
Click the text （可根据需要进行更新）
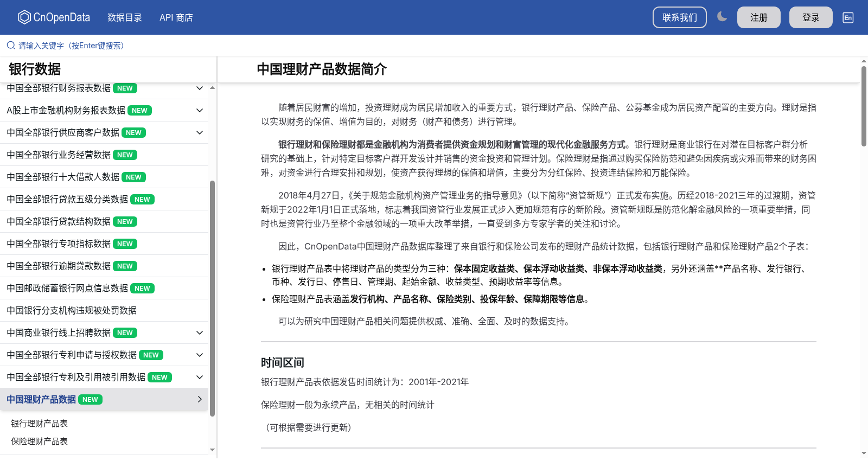[308, 427]
